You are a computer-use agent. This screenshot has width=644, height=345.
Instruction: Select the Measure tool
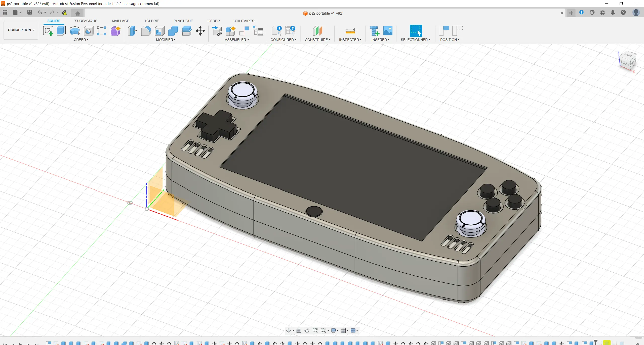point(350,31)
